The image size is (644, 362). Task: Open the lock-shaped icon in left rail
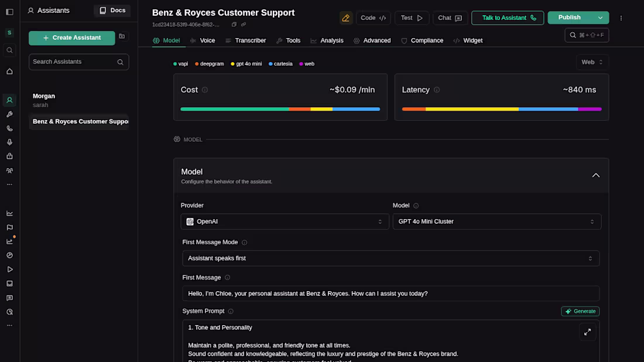click(x=9, y=156)
